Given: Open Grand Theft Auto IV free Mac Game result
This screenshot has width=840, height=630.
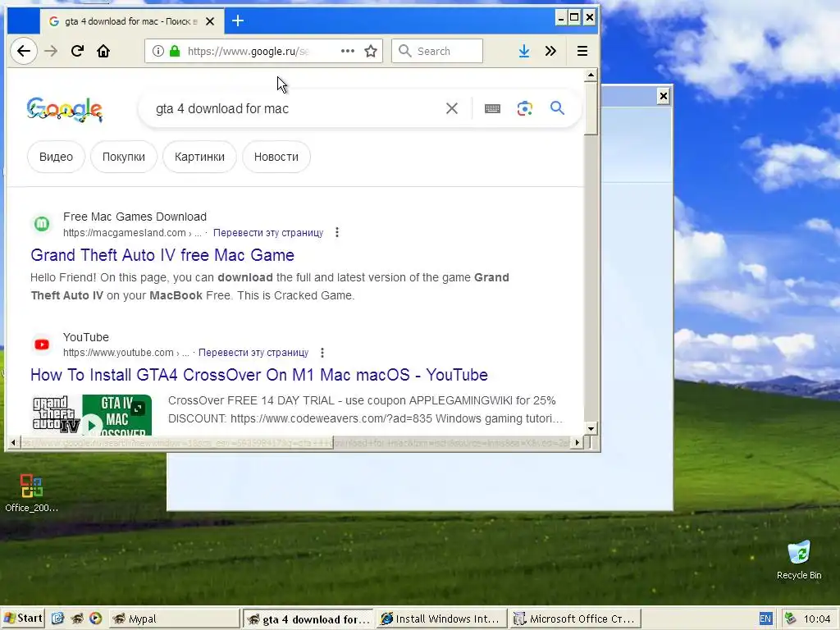Looking at the screenshot, I should point(162,255).
